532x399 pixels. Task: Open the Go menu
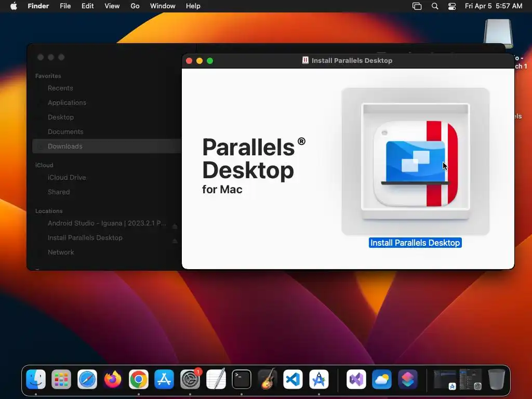135,6
